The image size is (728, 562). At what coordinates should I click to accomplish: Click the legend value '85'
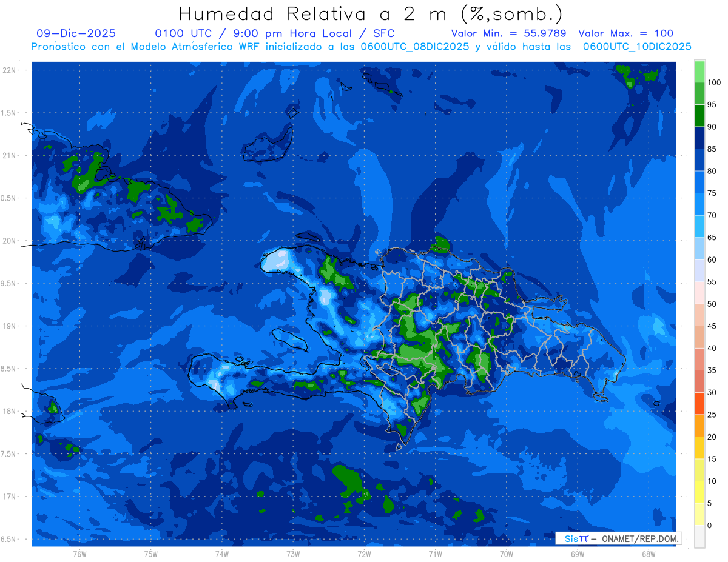pyautogui.click(x=712, y=149)
